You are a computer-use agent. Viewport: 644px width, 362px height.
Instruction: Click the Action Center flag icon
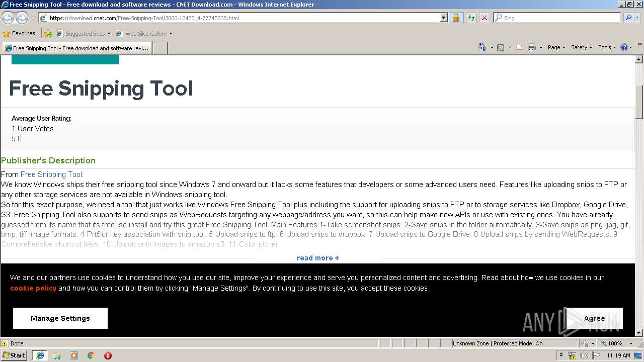tap(596, 355)
